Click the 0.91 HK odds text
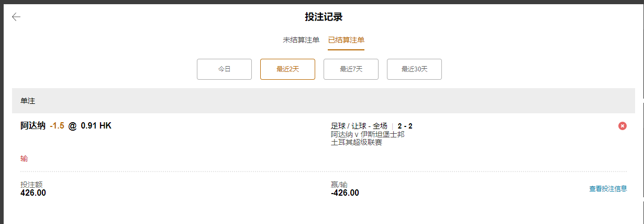The image size is (644, 224). [x=96, y=126]
